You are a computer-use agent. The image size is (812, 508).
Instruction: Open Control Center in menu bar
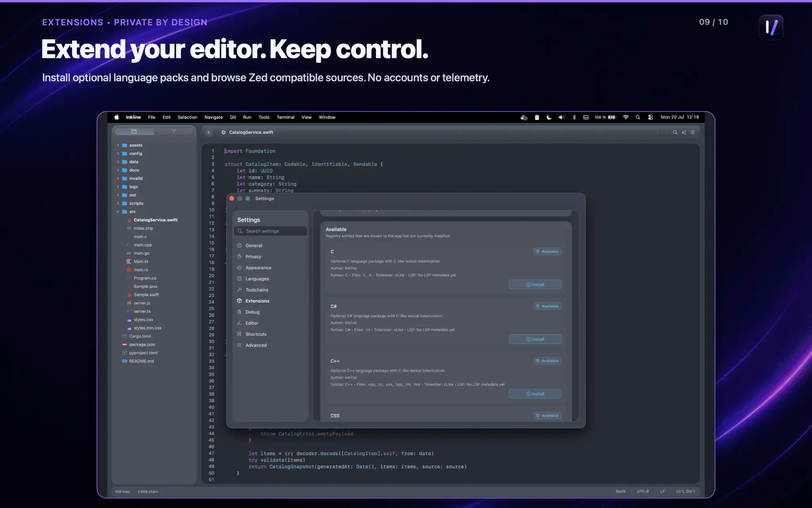click(651, 117)
